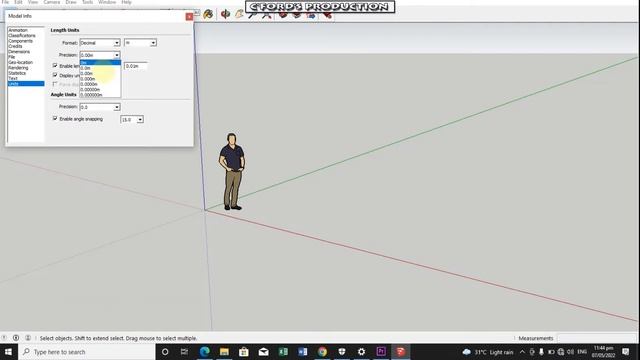Click the SketchUp taskbar icon
This screenshot has width=640, height=360.
click(400, 352)
